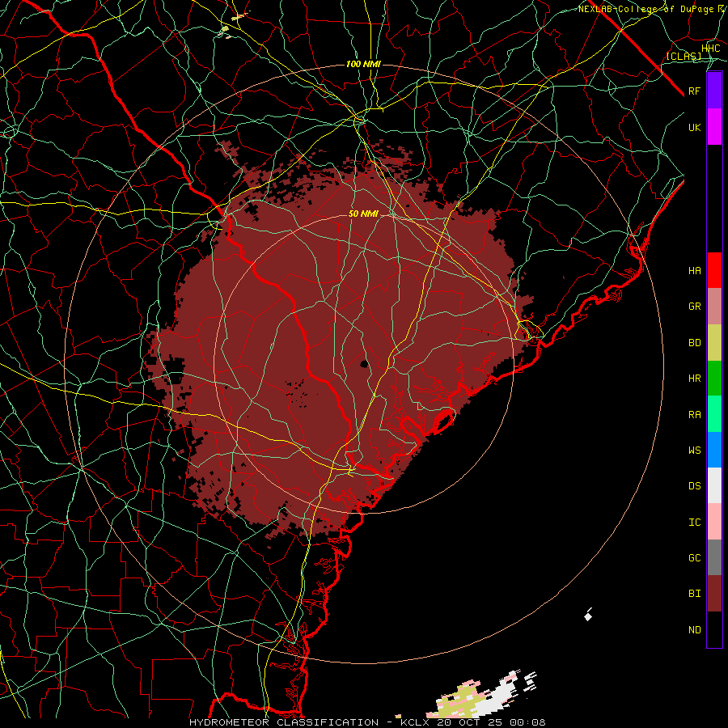Click the 100 NMI range ring label

tap(363, 64)
